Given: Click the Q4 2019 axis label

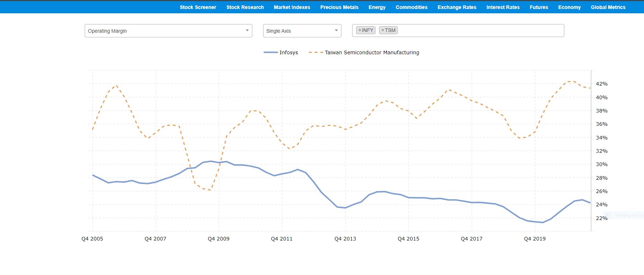Looking at the screenshot, I should click(x=535, y=239).
